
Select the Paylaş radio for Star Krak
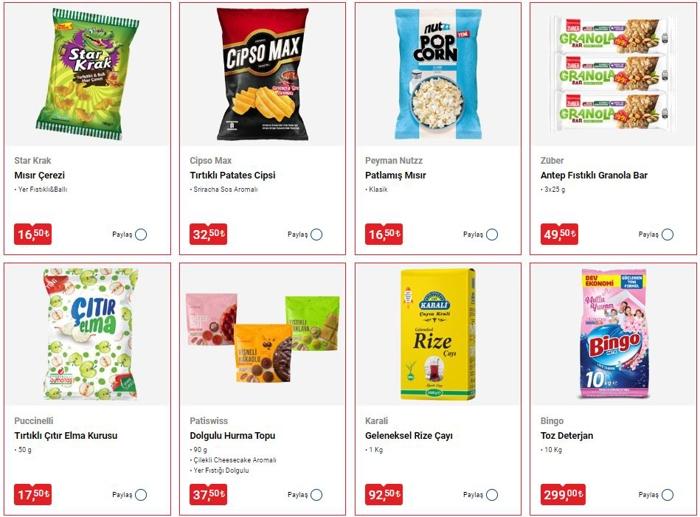pos(141,234)
